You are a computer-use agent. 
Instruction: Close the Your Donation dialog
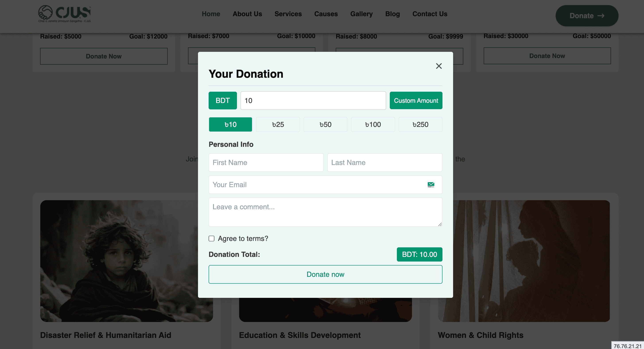click(439, 66)
